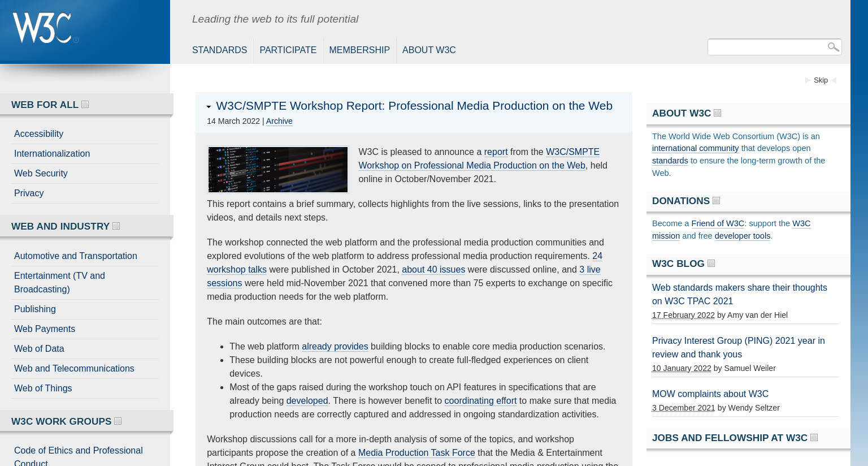
Task: Open the W3C TPAC 2021 blog post
Action: (x=739, y=295)
